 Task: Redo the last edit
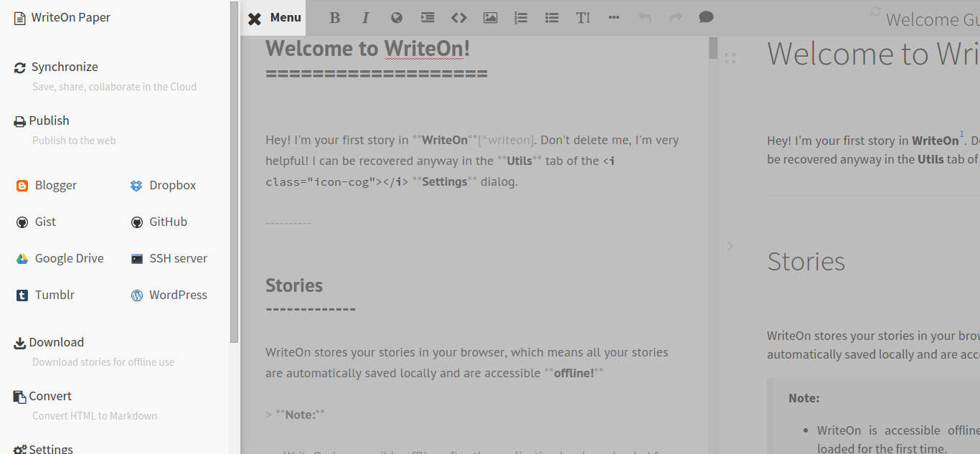[x=676, y=18]
